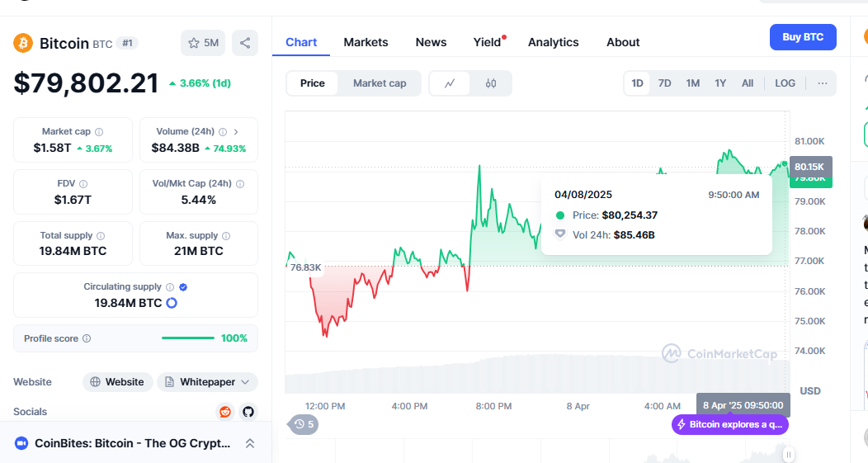This screenshot has height=463, width=868.
Task: Switch to the Markets tab
Action: [x=366, y=43]
